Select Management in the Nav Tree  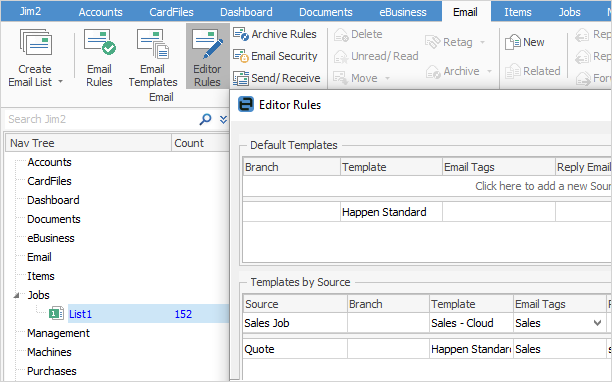point(59,334)
